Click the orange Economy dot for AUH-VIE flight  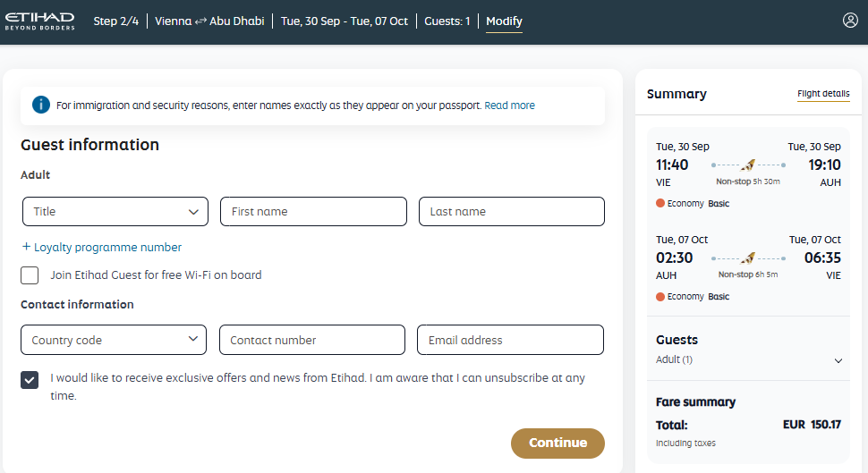[660, 297]
